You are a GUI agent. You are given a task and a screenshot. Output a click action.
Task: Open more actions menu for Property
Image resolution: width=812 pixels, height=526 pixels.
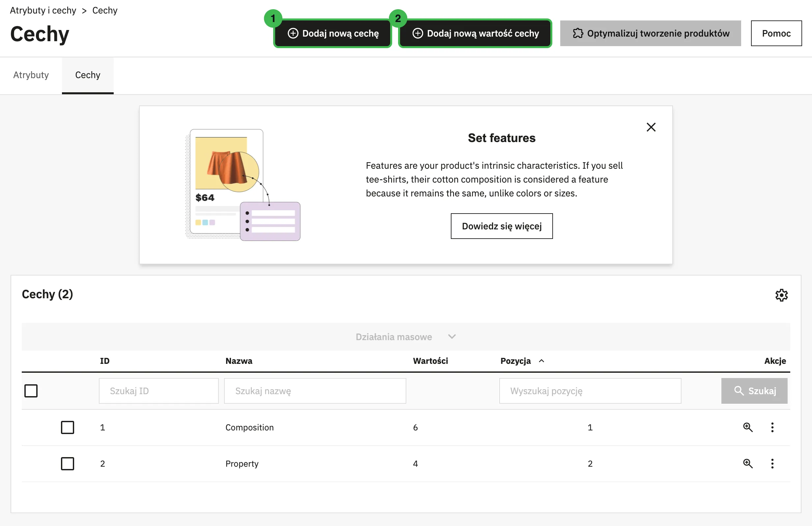pyautogui.click(x=772, y=464)
